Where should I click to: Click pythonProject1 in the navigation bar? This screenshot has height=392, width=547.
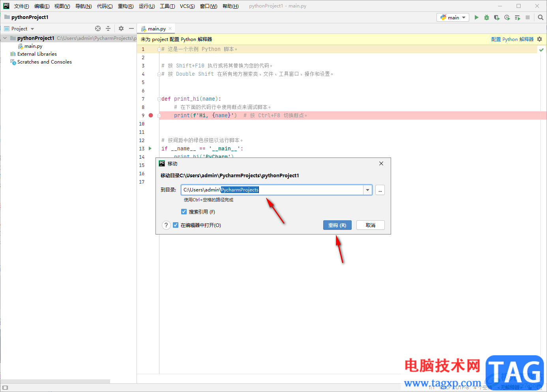point(30,17)
